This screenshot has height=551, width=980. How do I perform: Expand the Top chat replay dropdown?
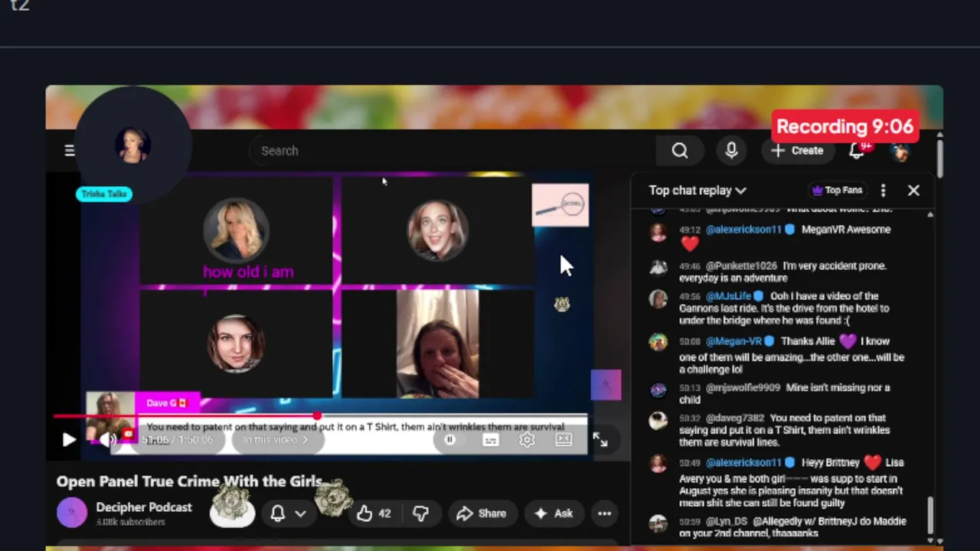coord(697,191)
